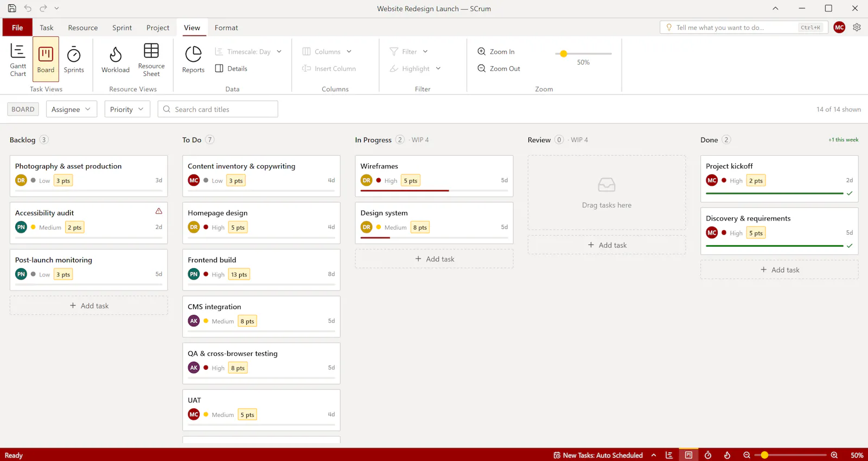Screen dimensions: 868x461
Task: Click status bar zoom out magnifier
Action: coord(746,455)
